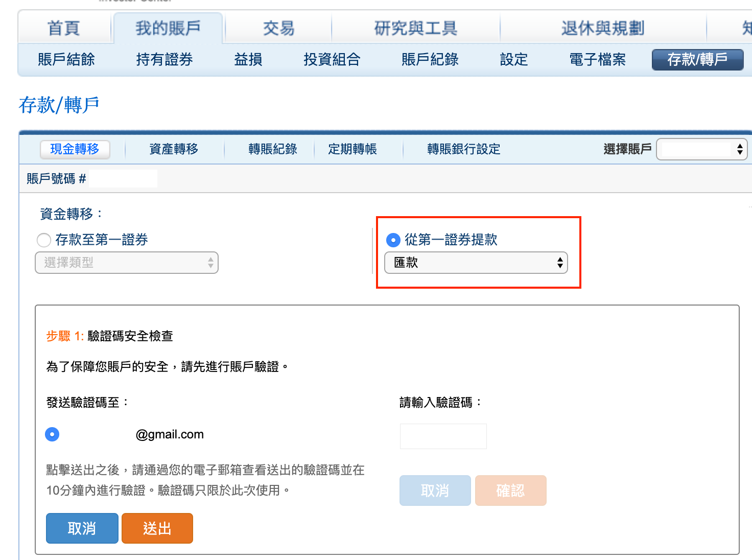Click the faded 取消 button beside 確認

435,491
